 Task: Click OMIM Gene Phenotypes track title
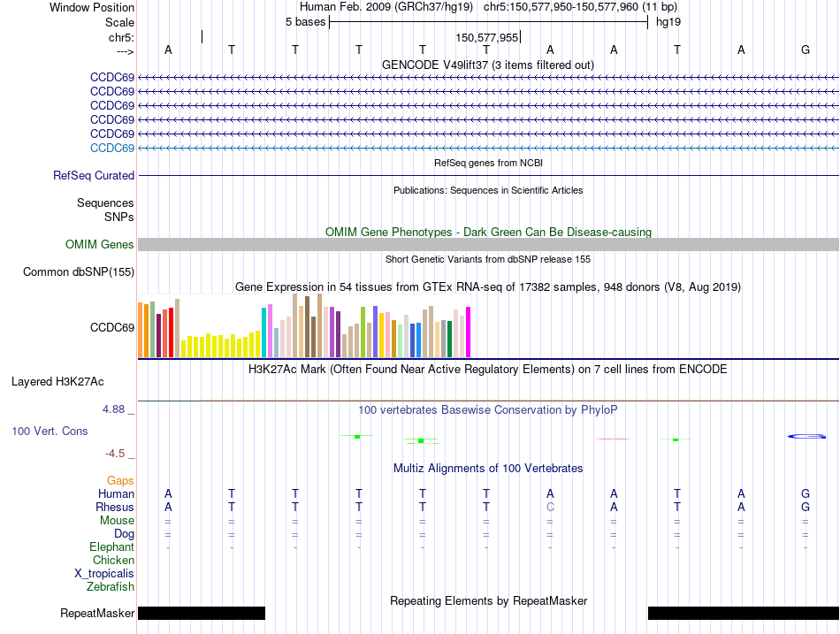pyautogui.click(x=489, y=232)
